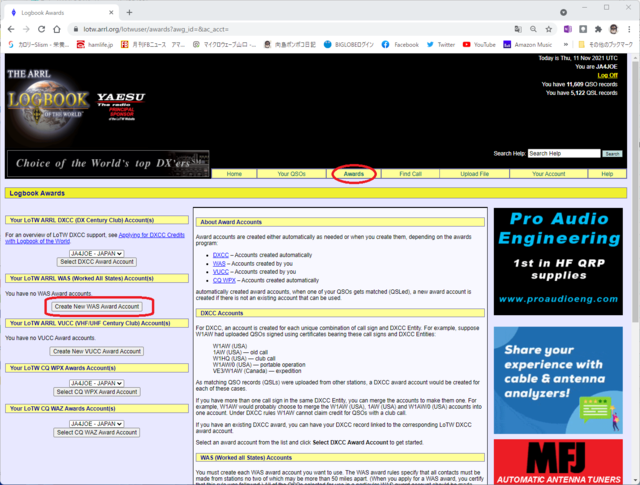Go to browser home page icon

(57, 29)
